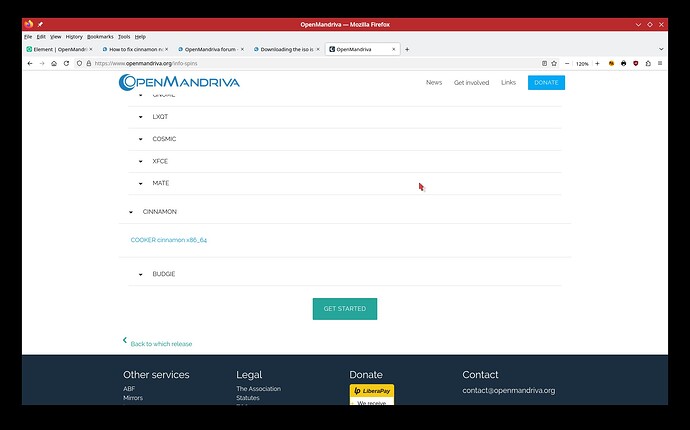Expand the BUDGIE section
Screen dimensions: 690x430
tap(345, 274)
